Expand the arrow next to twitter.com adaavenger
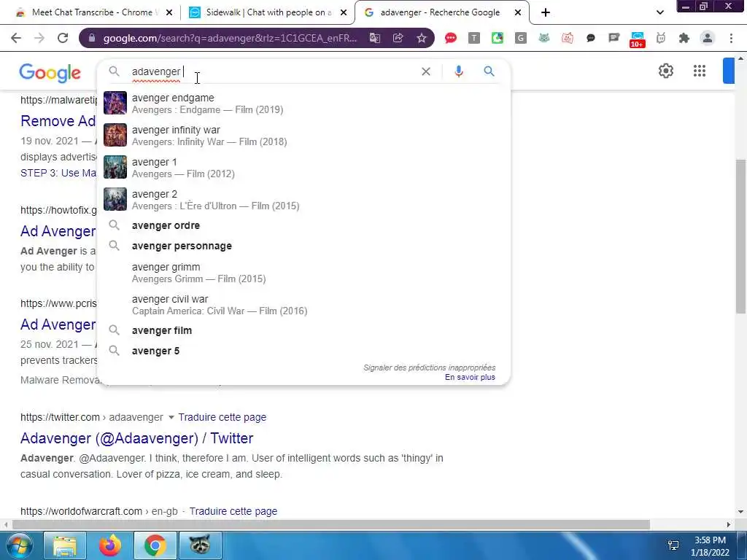Screen dimensions: 747x560 pos(171,418)
